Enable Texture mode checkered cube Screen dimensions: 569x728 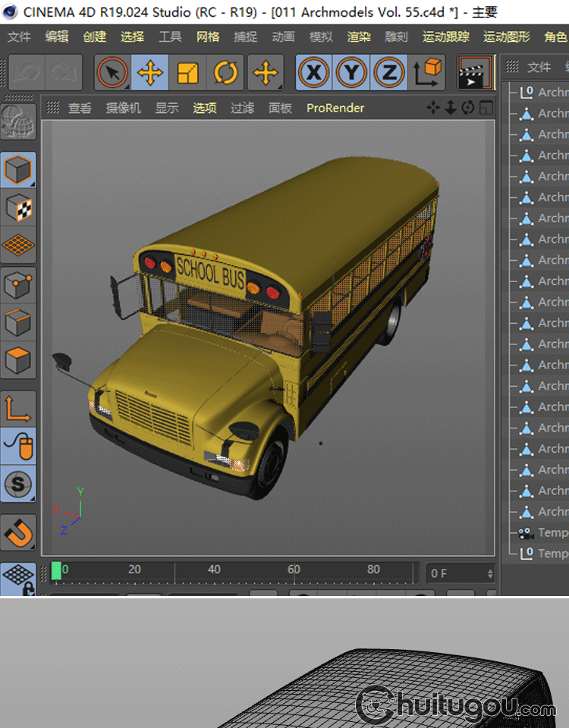point(18,207)
